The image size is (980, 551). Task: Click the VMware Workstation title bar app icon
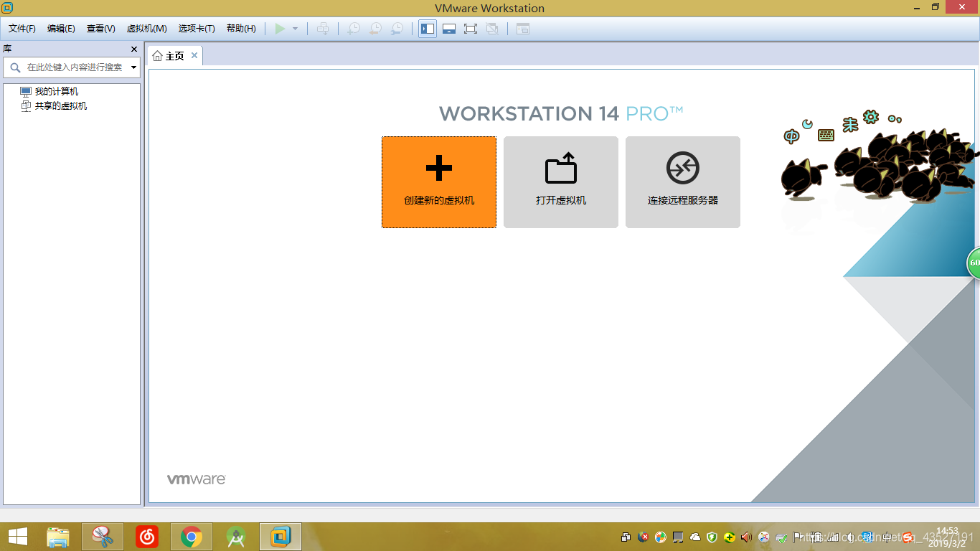coord(7,7)
